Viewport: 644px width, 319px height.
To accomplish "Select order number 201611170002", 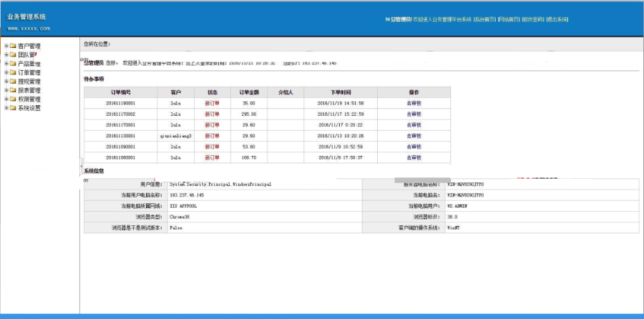I will tap(121, 114).
